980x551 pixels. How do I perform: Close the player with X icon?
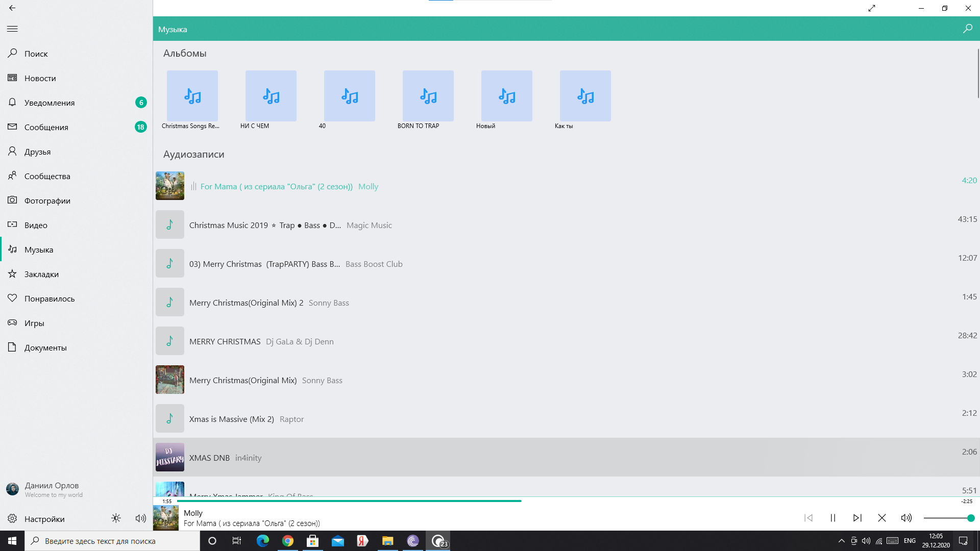[x=881, y=518]
